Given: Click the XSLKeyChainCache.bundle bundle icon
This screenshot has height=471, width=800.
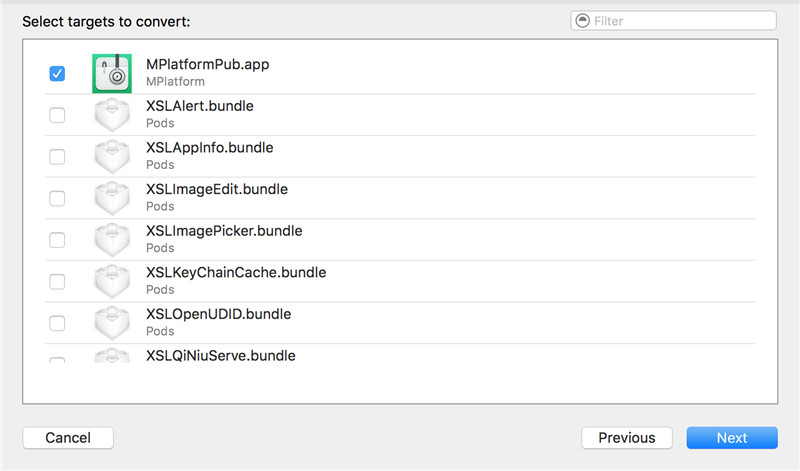Looking at the screenshot, I should coord(112,281).
